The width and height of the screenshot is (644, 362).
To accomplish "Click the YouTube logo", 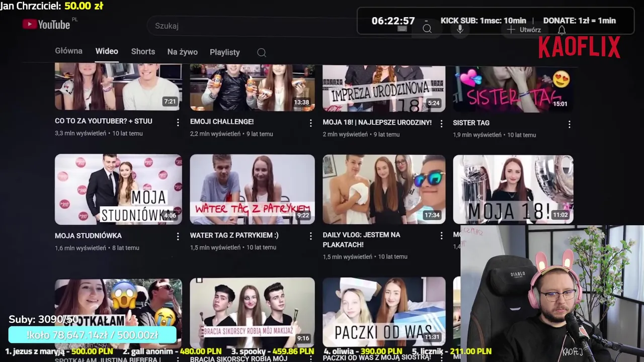I will click(46, 25).
